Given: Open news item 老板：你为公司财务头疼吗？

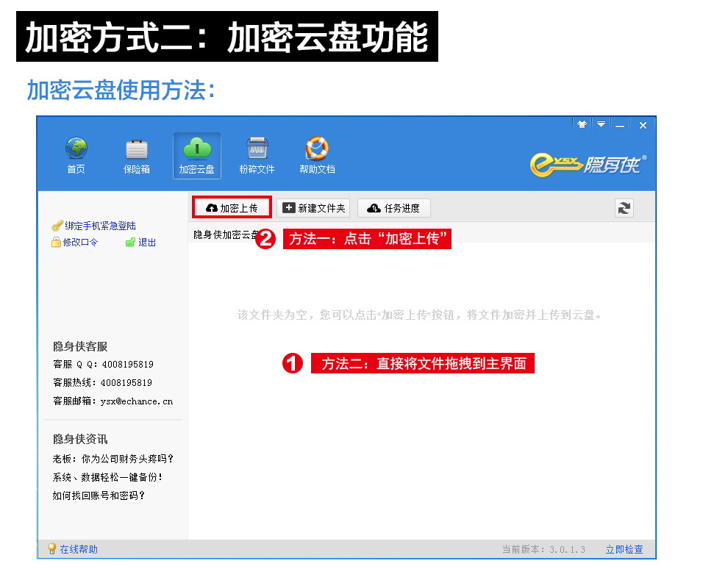Looking at the screenshot, I should coord(113,459).
